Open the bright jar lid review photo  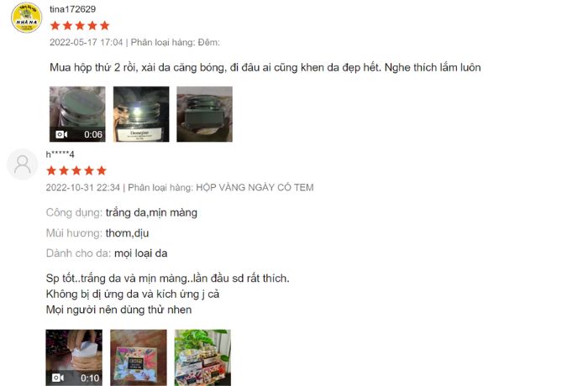click(141, 114)
